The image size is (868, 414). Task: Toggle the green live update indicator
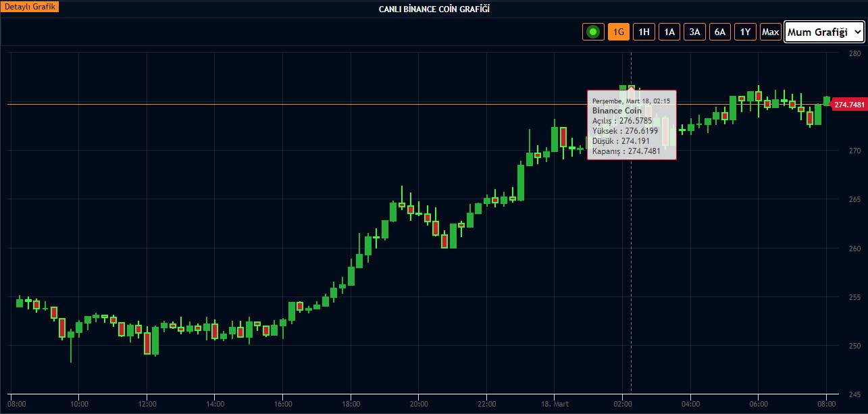pos(593,32)
